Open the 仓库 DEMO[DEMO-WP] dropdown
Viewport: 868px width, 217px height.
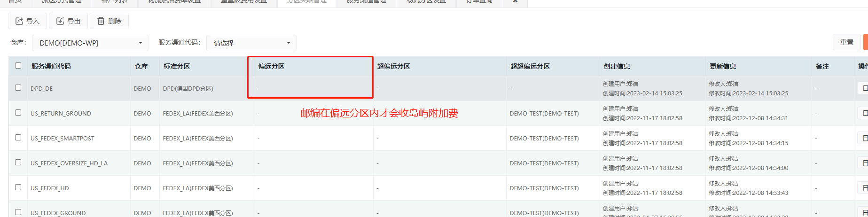click(90, 43)
